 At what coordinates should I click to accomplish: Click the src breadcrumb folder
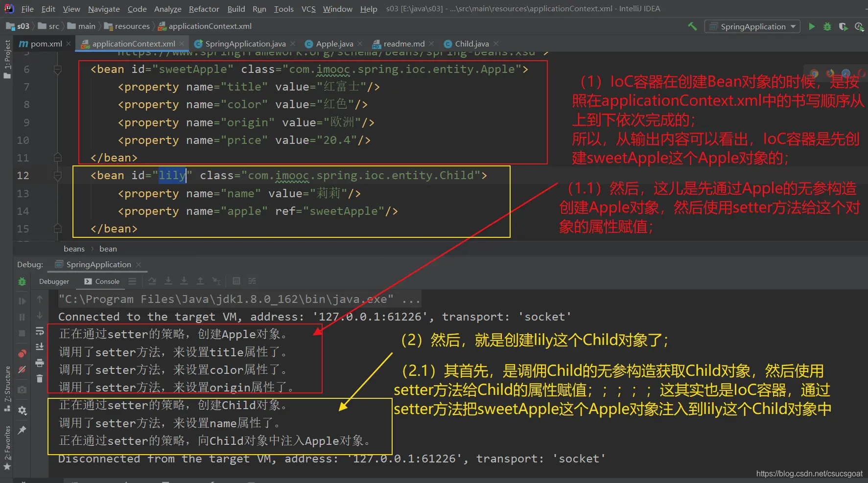click(x=49, y=26)
